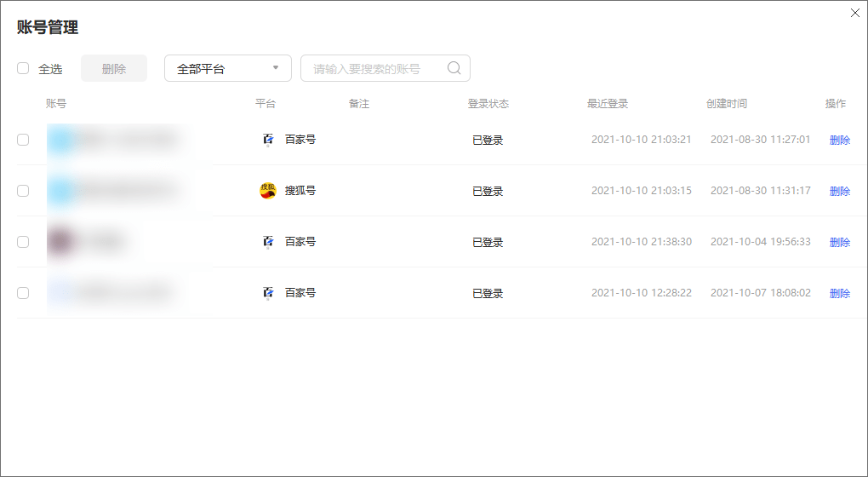Click 百家号 icon in 18:08:02 row
This screenshot has width=868, height=477.
[268, 292]
